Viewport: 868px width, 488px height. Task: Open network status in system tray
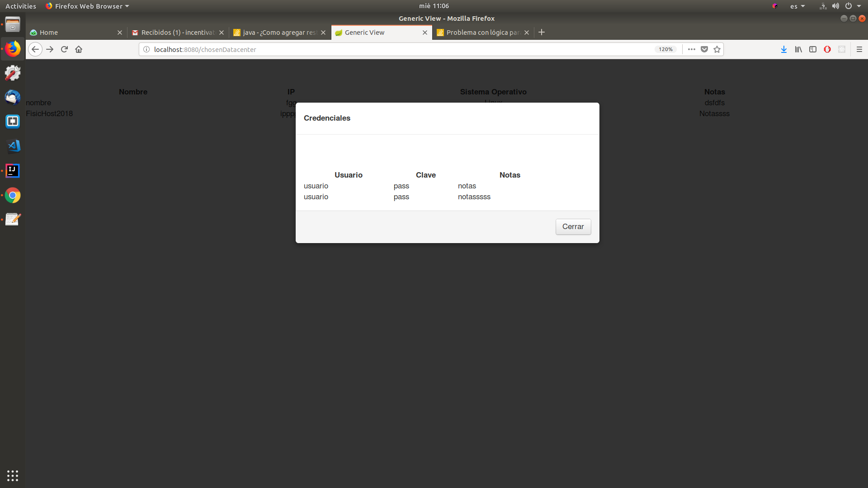[823, 6]
